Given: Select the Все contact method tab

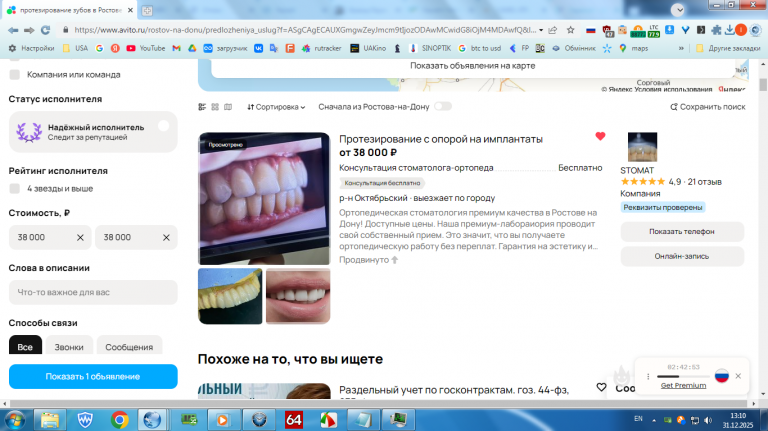Looking at the screenshot, I should 25,346.
